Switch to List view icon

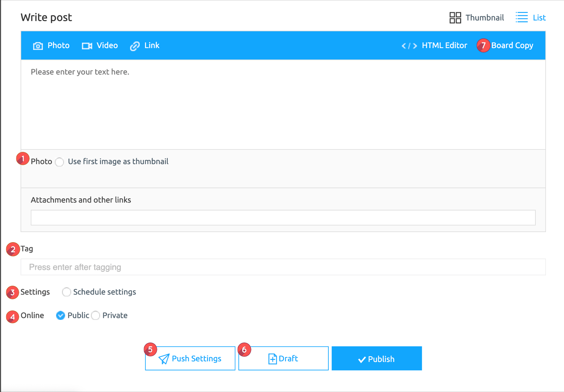pyautogui.click(x=521, y=17)
